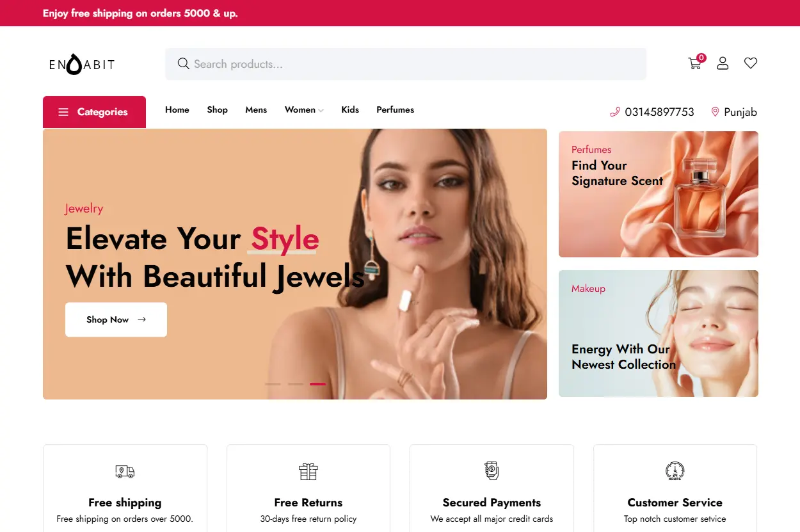Go to the Mens menu item
This screenshot has width=800, height=532.
256,109
